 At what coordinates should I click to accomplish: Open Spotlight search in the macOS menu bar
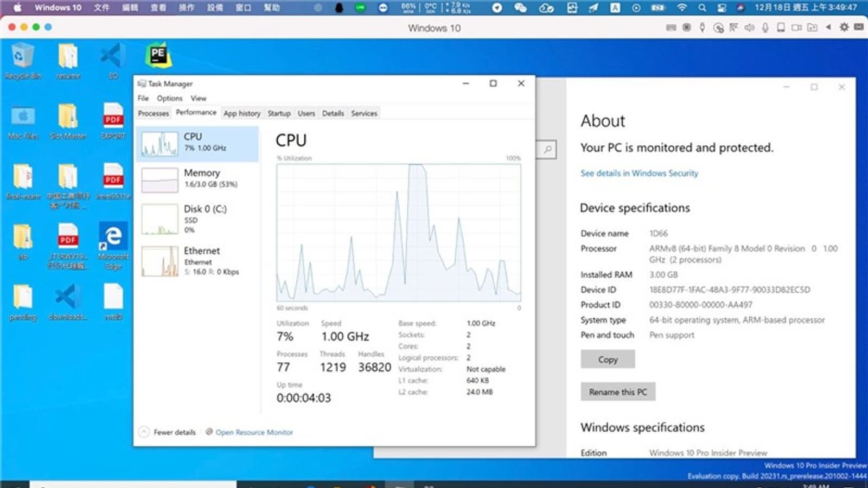pyautogui.click(x=702, y=8)
